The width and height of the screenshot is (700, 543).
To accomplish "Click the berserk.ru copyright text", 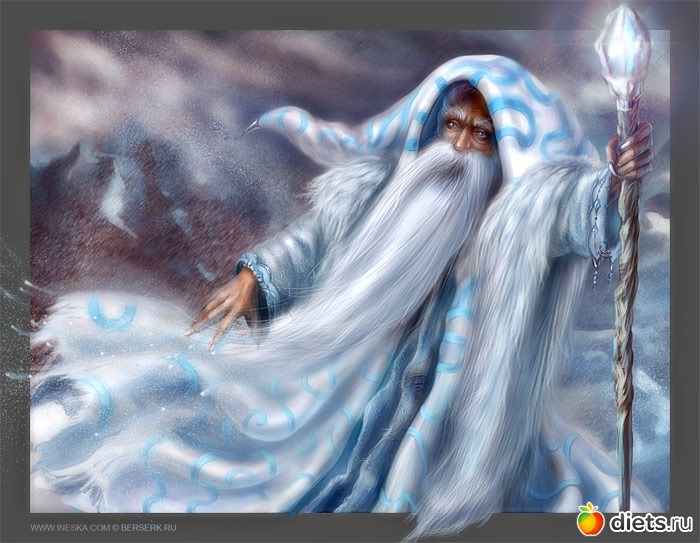I will (x=154, y=527).
